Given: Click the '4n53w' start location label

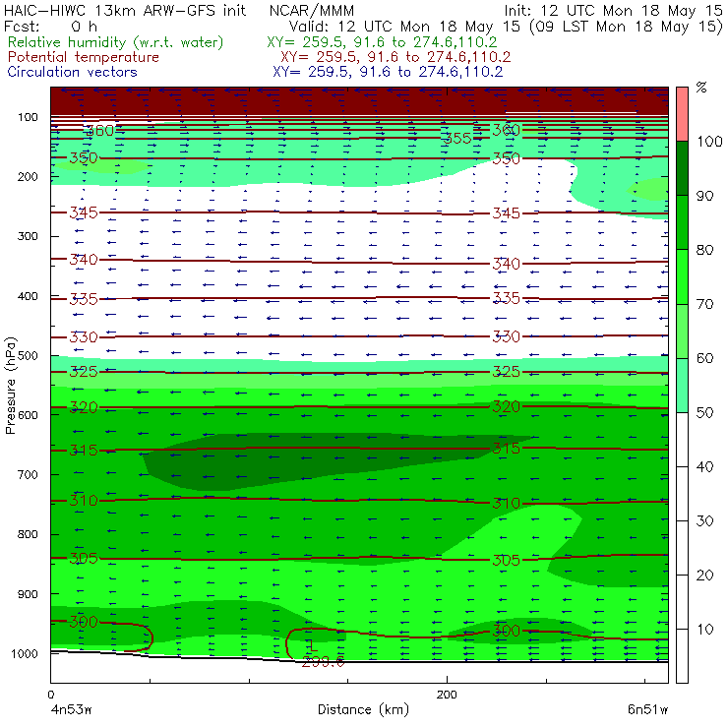Looking at the screenshot, I should pyautogui.click(x=71, y=710).
